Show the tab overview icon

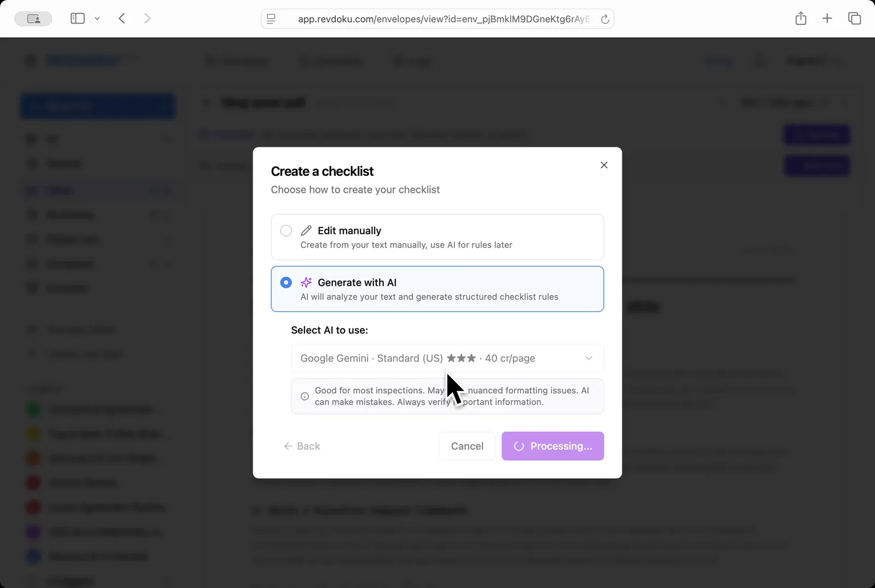(x=854, y=18)
